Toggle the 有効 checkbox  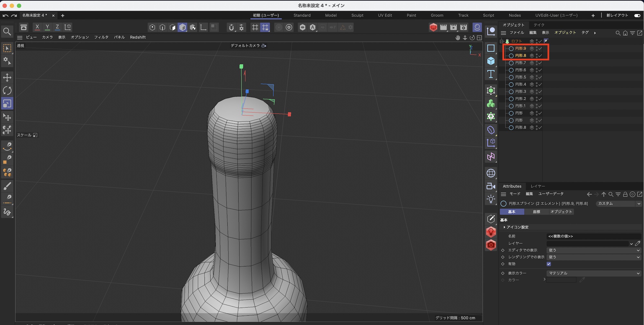549,264
